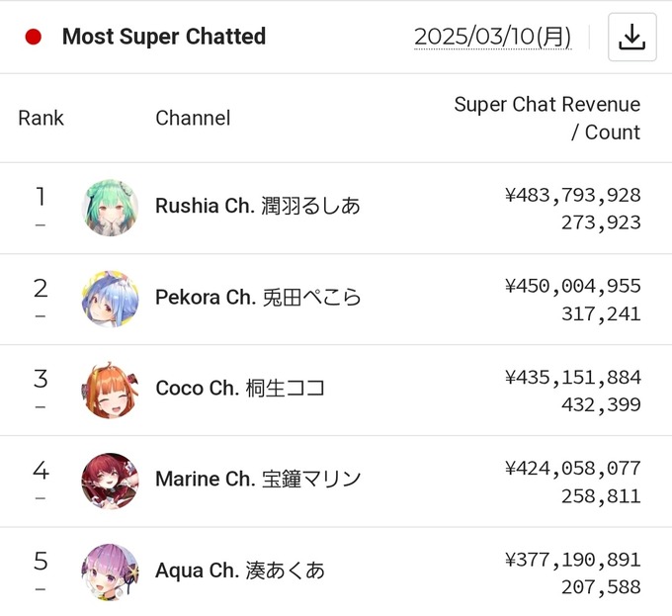Open the 2025/03/10 date picker
This screenshot has height=616, width=672.
point(492,38)
